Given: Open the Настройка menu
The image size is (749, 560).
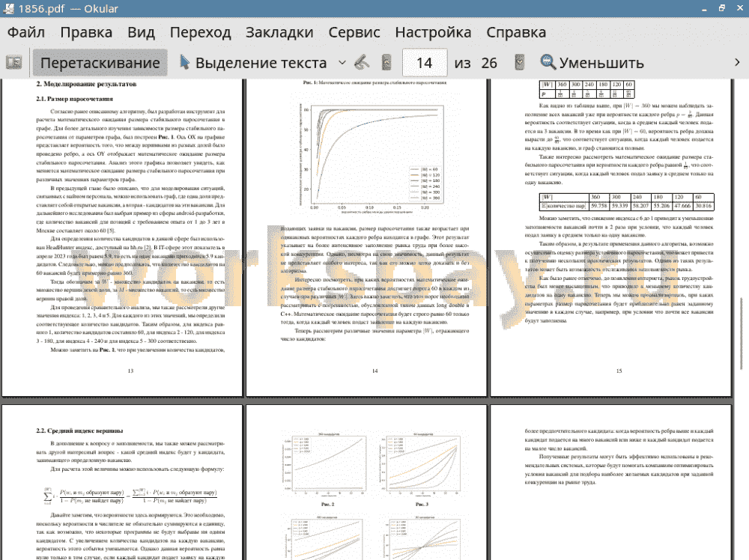Looking at the screenshot, I should [x=433, y=32].
